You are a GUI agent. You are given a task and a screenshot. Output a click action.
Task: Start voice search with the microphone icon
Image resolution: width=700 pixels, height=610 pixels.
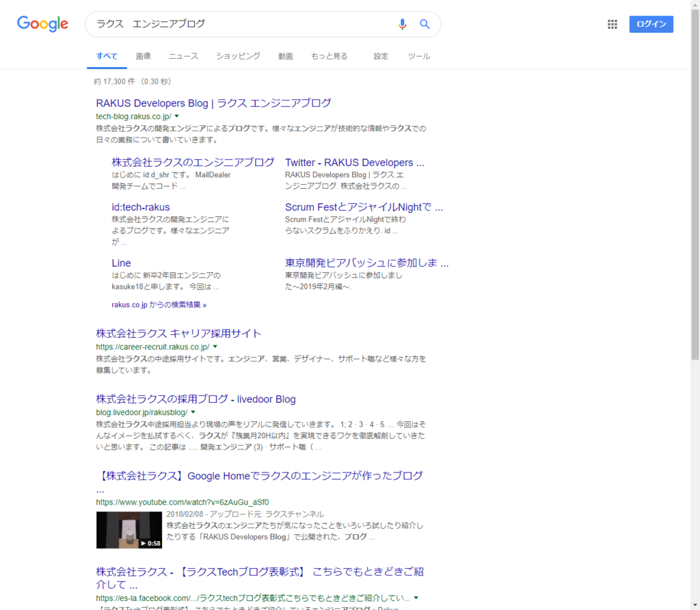pyautogui.click(x=402, y=24)
